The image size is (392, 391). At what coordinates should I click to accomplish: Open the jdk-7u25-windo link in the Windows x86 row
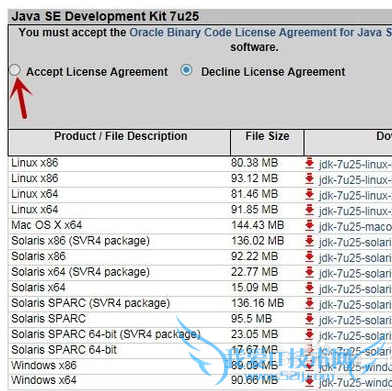click(x=355, y=367)
